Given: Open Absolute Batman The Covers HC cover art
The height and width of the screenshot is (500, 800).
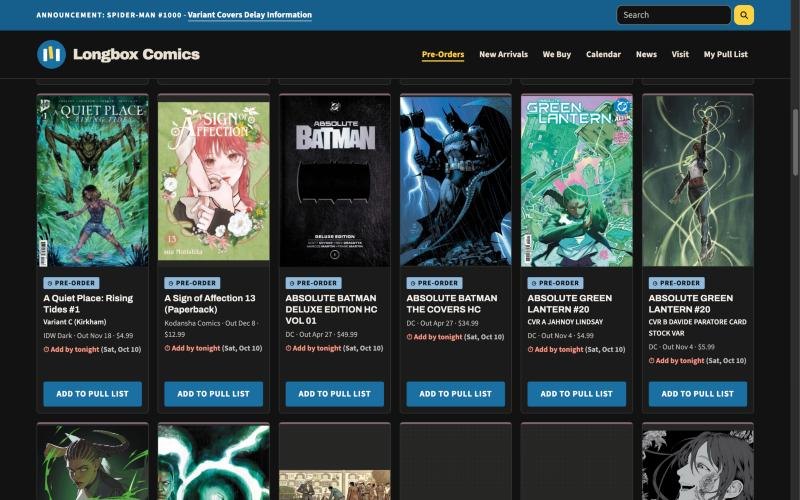Looking at the screenshot, I should click(456, 181).
